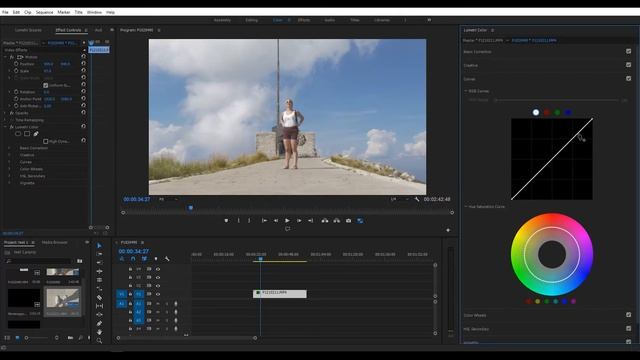The height and width of the screenshot is (360, 640).
Task: Switch to the Editing workspace
Action: pos(251,20)
